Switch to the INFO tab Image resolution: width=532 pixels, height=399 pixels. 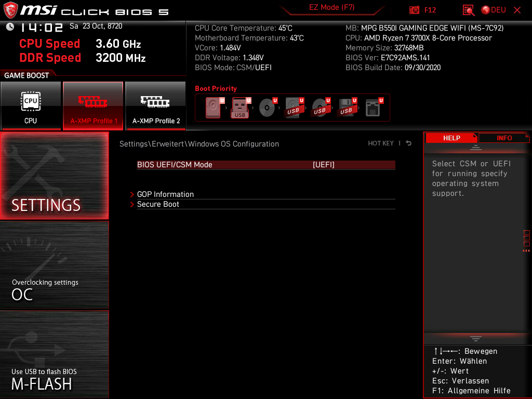point(504,138)
